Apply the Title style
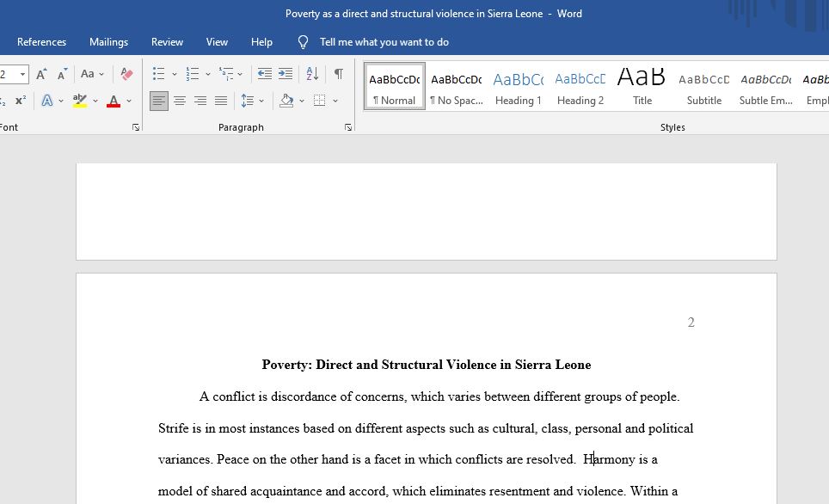 click(642, 86)
